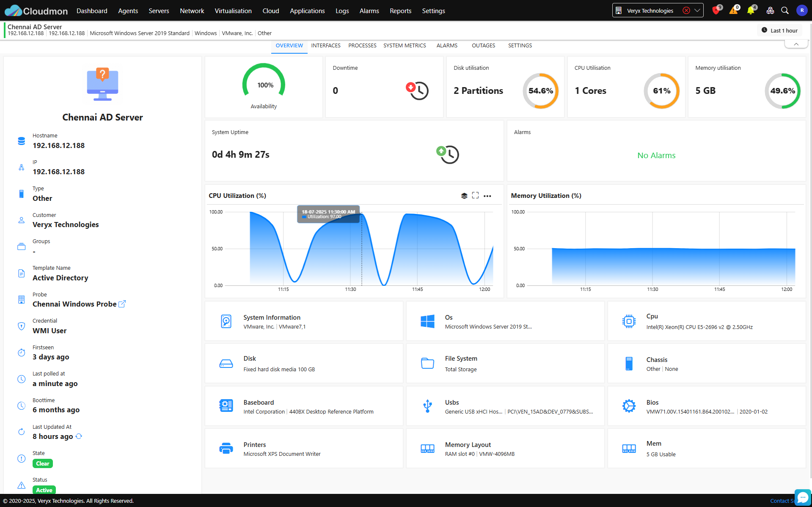
Task: Refresh the Last Updated At value
Action: (x=79, y=436)
